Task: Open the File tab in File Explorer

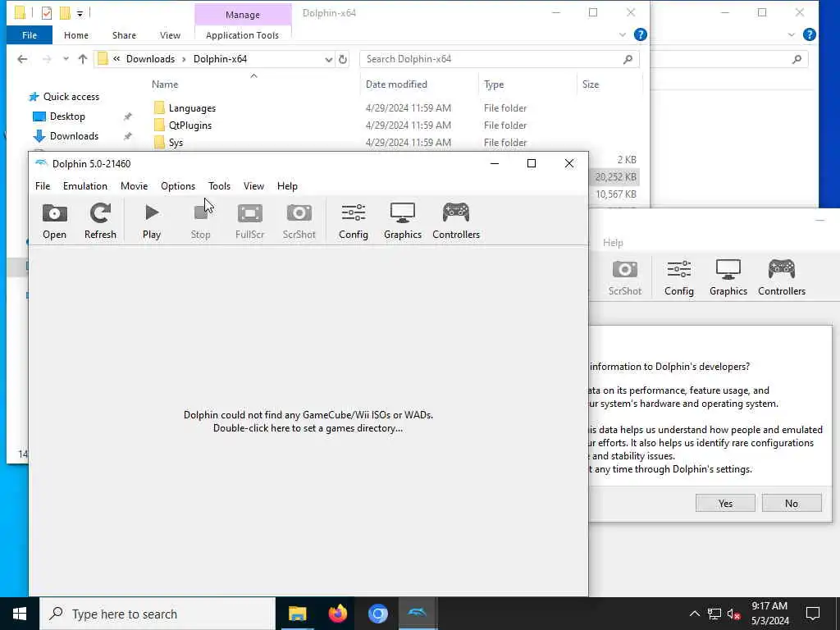Action: [30, 35]
